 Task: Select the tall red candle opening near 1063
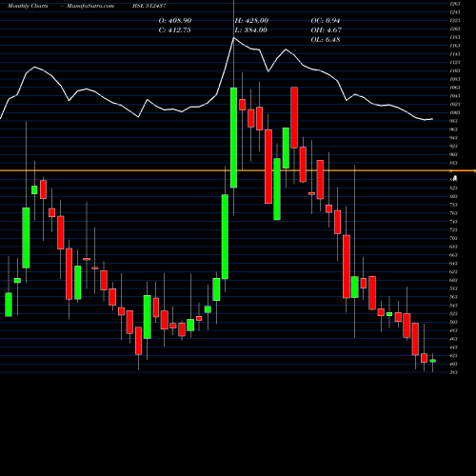[294, 118]
